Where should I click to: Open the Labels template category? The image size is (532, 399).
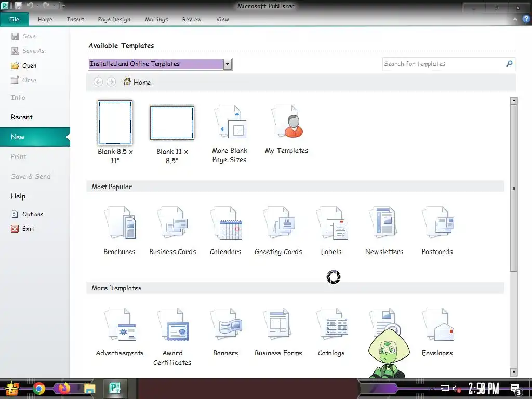point(331,231)
